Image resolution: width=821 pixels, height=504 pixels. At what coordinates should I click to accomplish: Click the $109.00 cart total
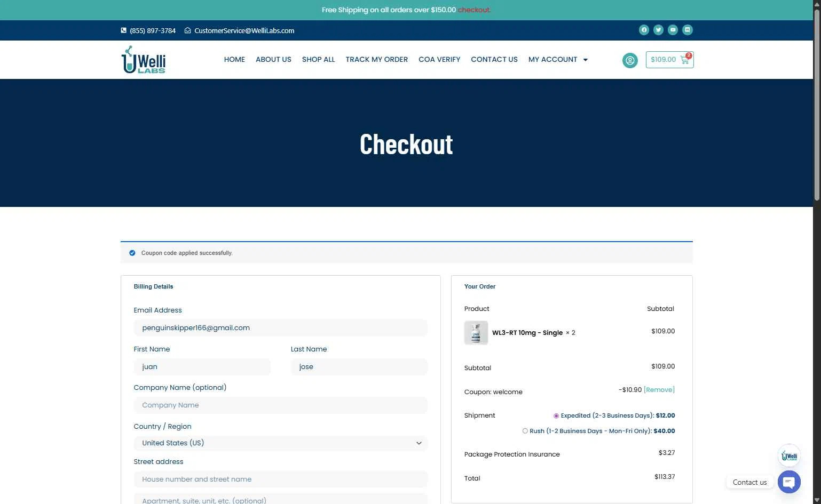[663, 60]
